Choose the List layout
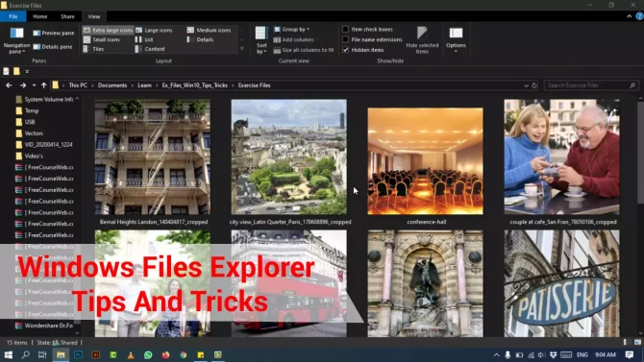This screenshot has width=644, height=362. click(144, 39)
